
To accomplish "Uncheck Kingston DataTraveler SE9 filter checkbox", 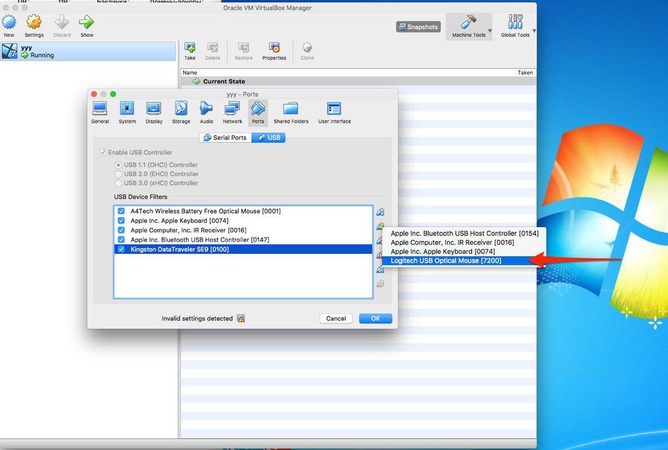I will (x=121, y=249).
